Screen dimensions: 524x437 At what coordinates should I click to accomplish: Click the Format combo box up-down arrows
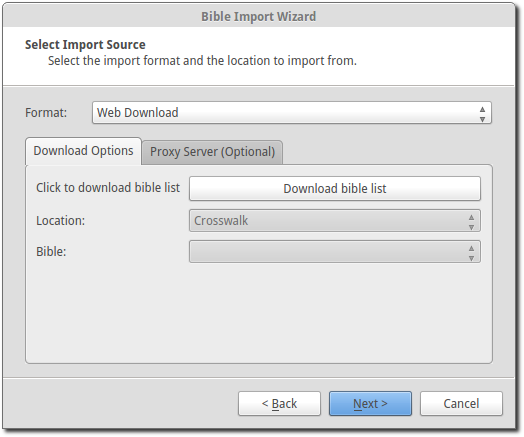pyautogui.click(x=482, y=114)
